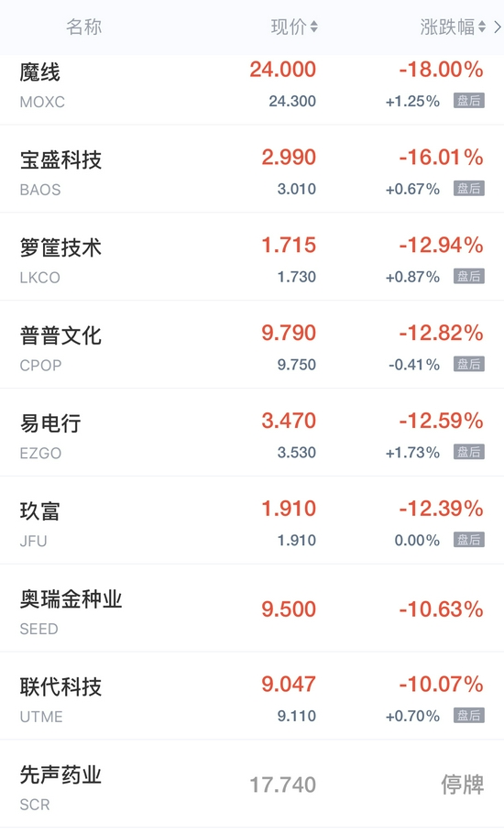Open 宝盛科技 BAOS stock details

click(252, 169)
